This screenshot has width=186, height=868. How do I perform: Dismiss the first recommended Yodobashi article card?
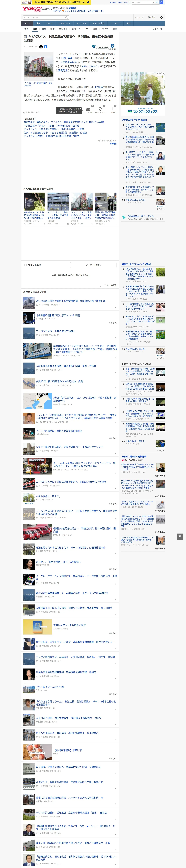click(44, 224)
